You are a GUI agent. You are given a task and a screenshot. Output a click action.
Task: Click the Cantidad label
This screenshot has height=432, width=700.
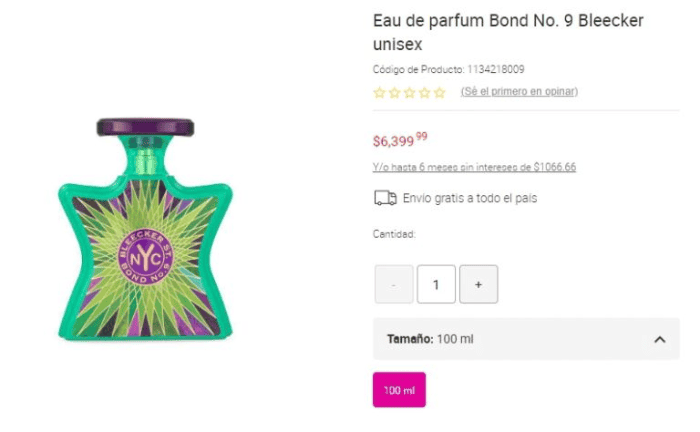pyautogui.click(x=394, y=235)
